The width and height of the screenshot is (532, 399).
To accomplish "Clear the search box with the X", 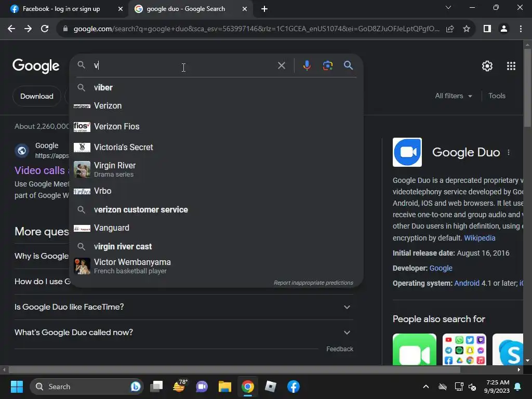I will 281,65.
